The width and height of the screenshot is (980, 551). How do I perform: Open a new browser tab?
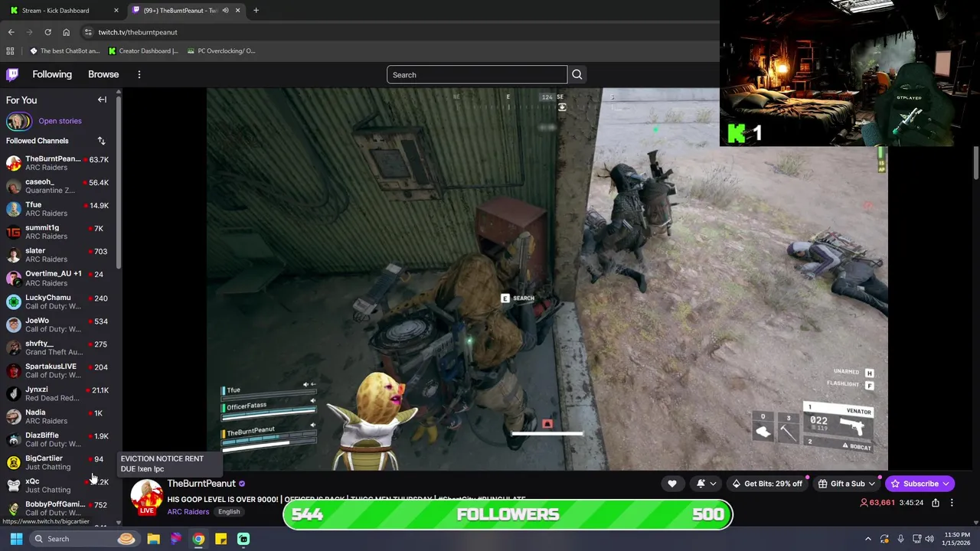256,10
